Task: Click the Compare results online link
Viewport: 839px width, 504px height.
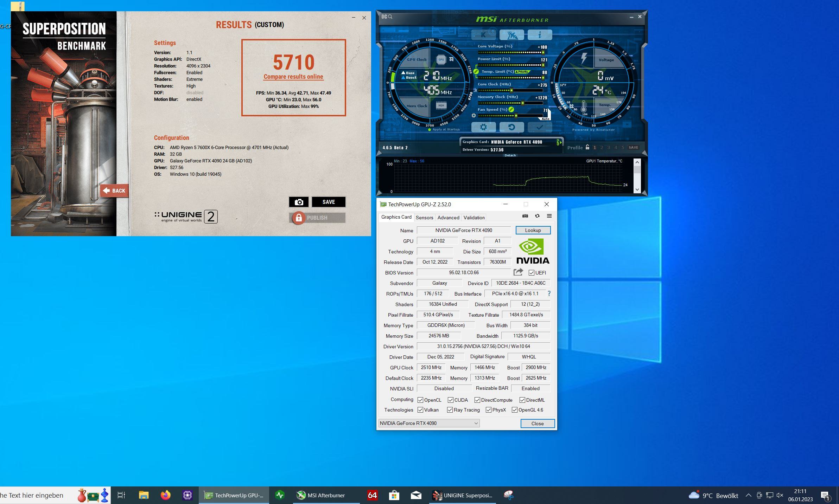Action: pyautogui.click(x=293, y=77)
